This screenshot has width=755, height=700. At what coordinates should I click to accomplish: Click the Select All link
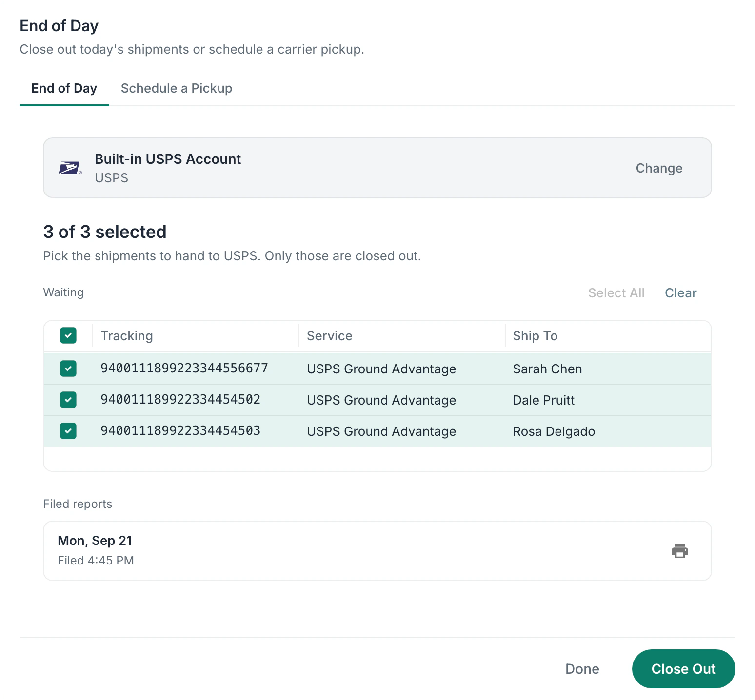coord(616,293)
